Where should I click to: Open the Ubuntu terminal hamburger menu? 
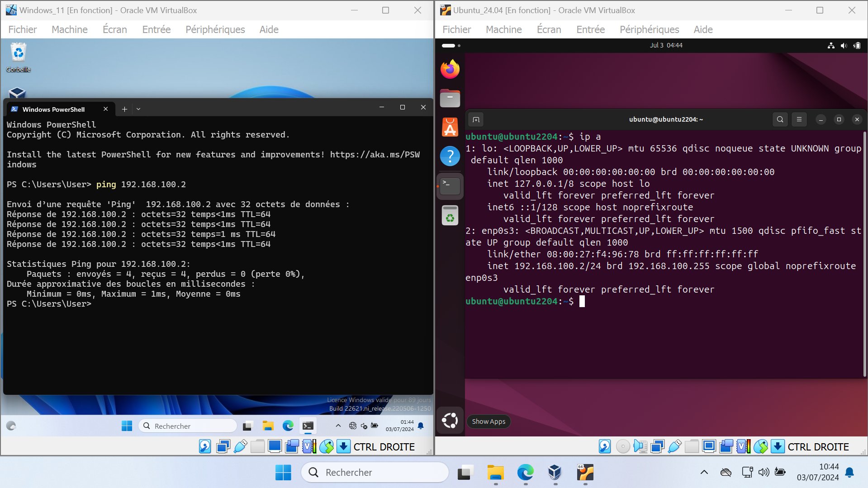(x=799, y=119)
